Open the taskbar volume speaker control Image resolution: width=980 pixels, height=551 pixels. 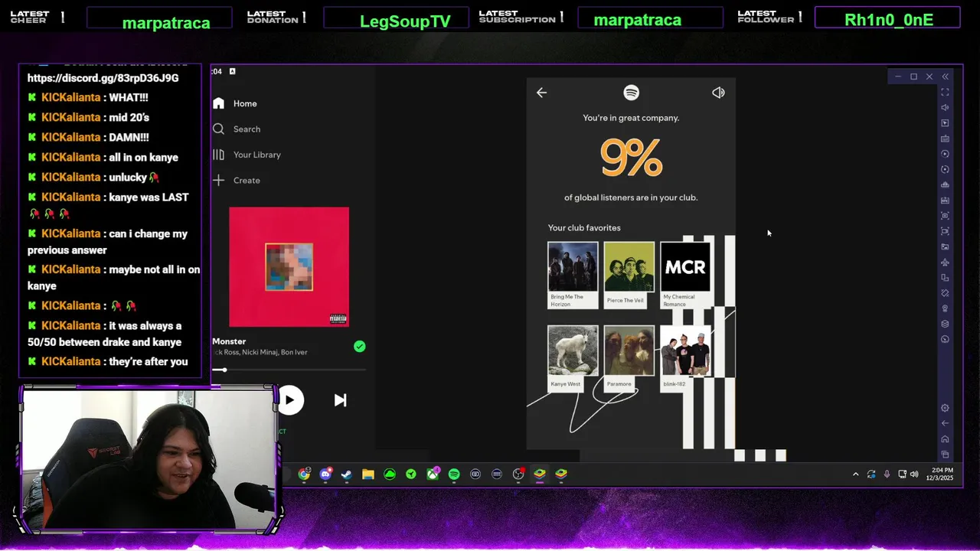[x=914, y=474]
